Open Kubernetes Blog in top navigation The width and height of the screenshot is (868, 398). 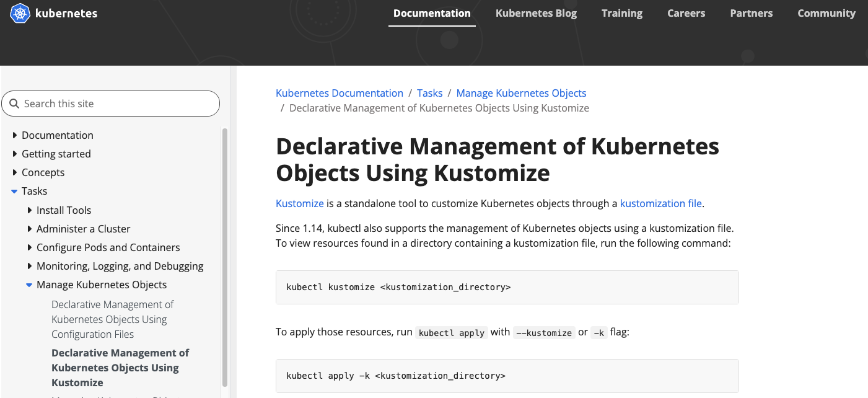[536, 13]
